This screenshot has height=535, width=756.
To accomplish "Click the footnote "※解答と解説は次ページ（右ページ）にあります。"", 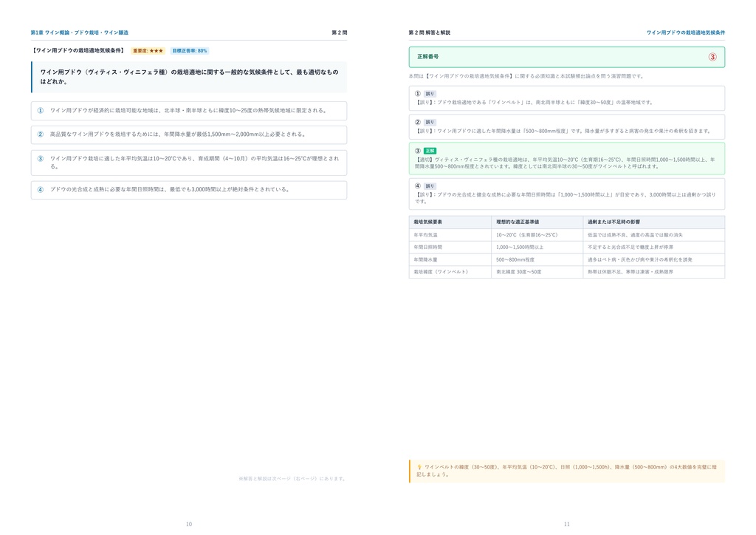I will [292, 479].
